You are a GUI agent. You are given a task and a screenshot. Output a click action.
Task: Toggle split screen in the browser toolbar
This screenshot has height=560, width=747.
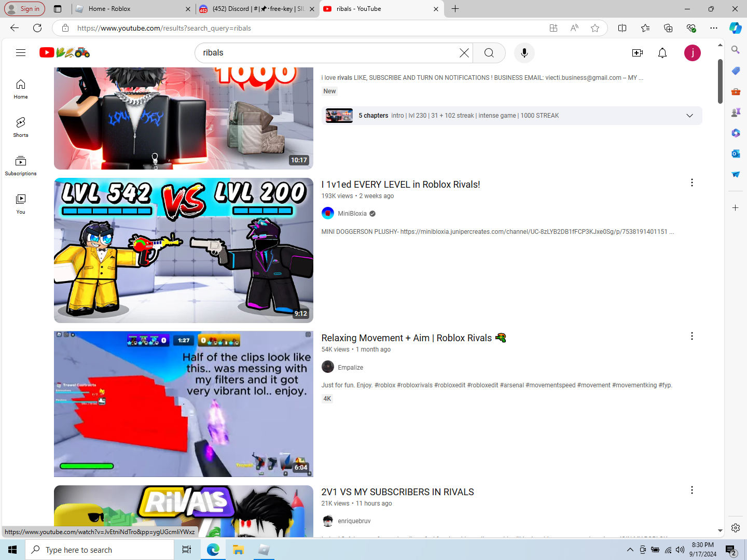tap(622, 28)
